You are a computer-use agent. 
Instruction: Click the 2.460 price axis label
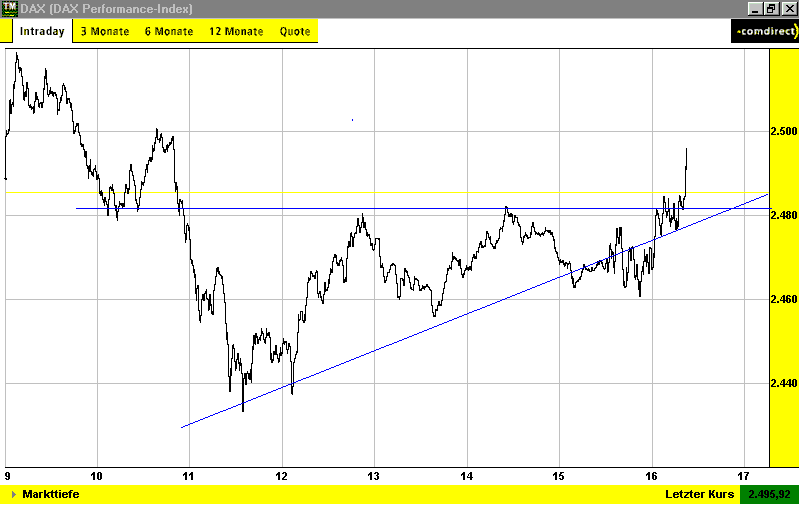coord(784,299)
